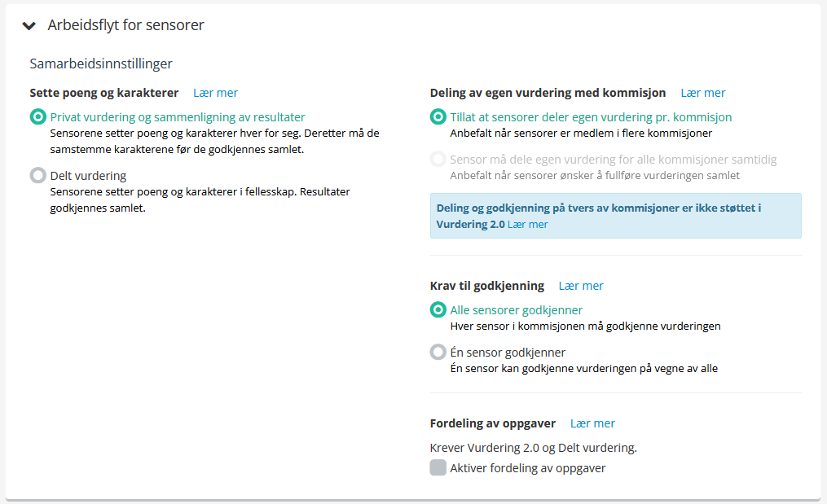Click Lær mer next to Fordeling av oppgaver
This screenshot has width=827, height=504.
coord(592,423)
